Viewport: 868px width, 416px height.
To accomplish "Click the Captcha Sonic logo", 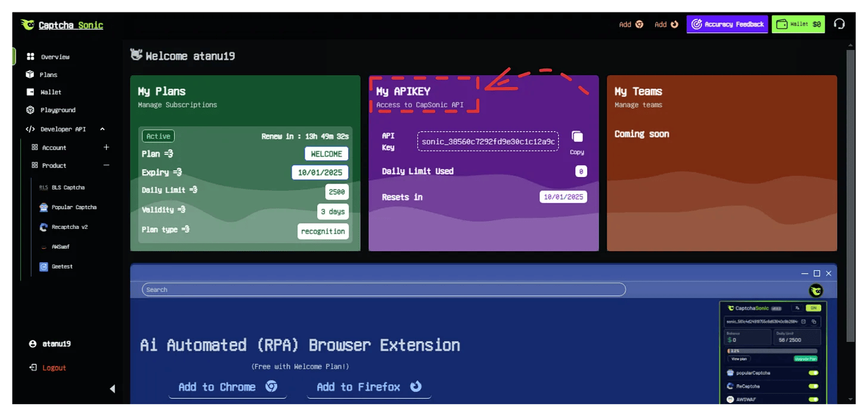I will pos(62,25).
